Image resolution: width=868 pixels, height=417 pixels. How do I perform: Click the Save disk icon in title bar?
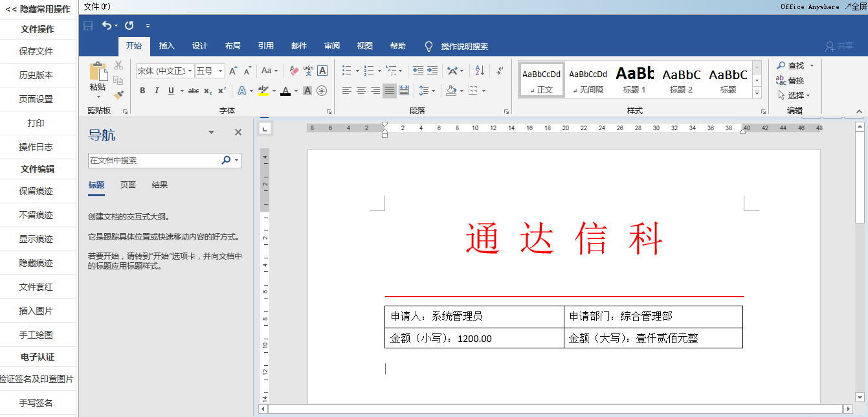click(x=88, y=25)
